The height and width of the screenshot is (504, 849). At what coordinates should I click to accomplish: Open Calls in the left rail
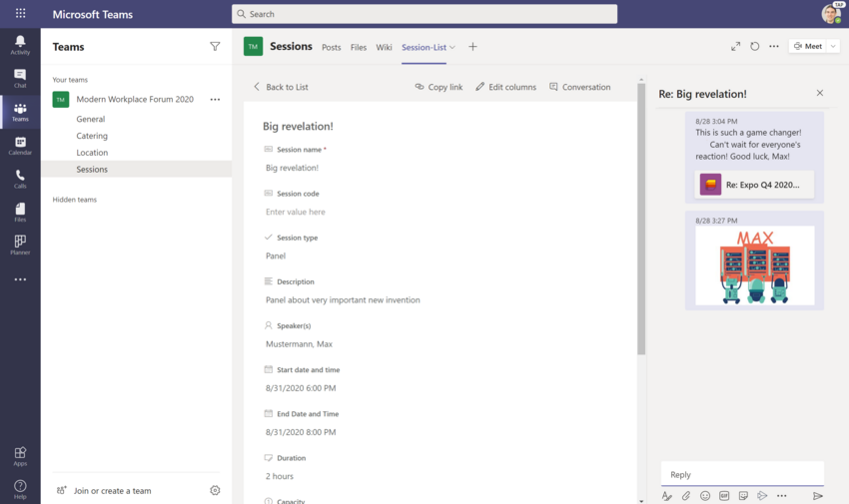point(20,179)
